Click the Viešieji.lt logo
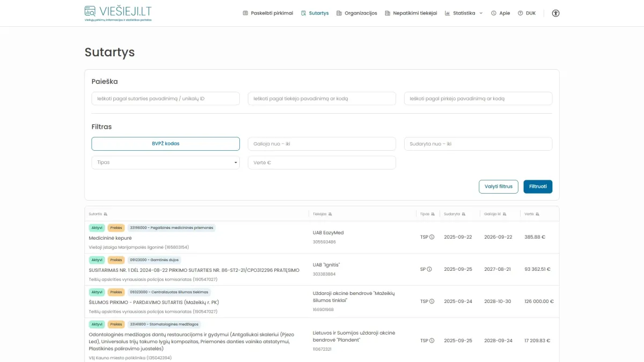 click(x=118, y=13)
